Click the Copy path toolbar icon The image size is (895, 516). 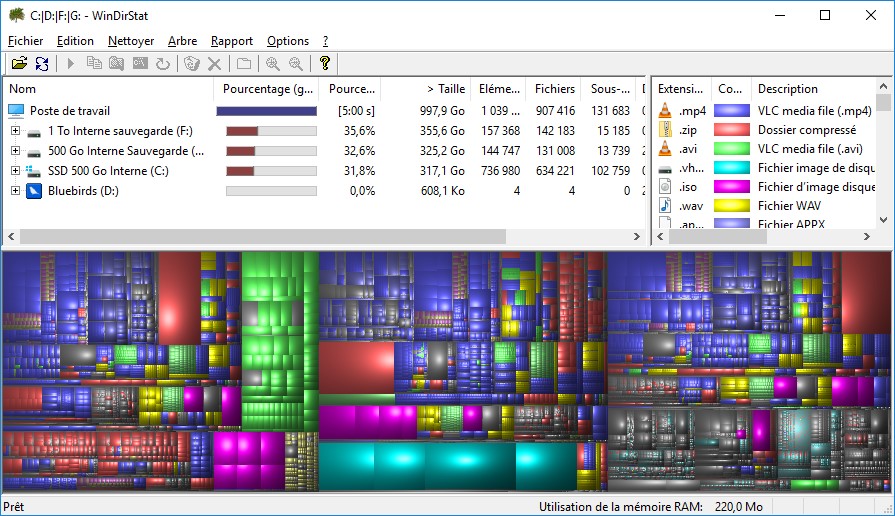coord(94,64)
